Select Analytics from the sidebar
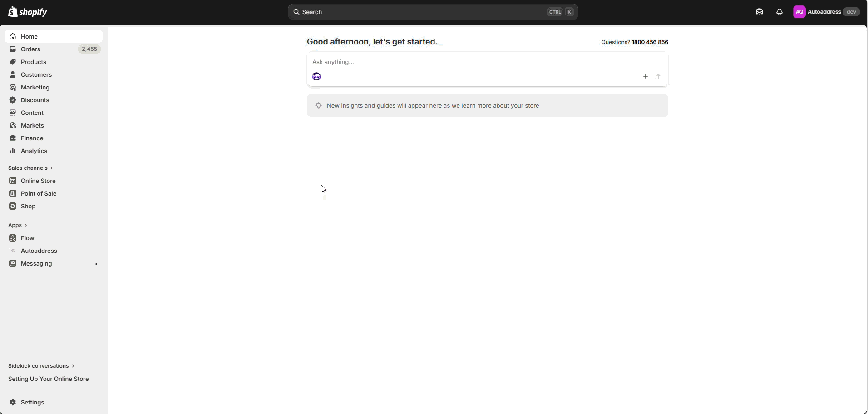Screen dimensions: 868x414 coord(34,151)
